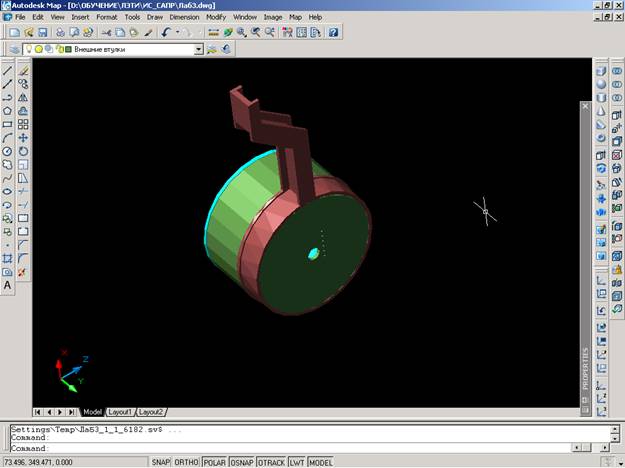
Task: Open the DesignCenter toolbar icon
Action: (x=302, y=32)
